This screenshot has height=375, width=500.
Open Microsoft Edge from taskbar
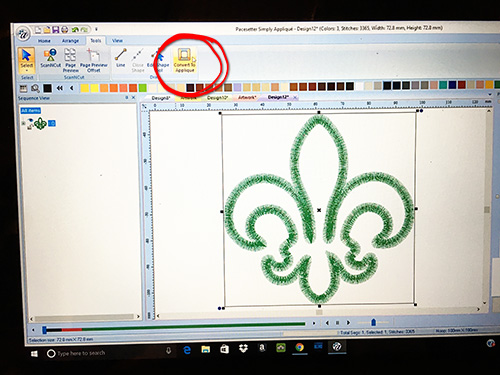pyautogui.click(x=187, y=350)
